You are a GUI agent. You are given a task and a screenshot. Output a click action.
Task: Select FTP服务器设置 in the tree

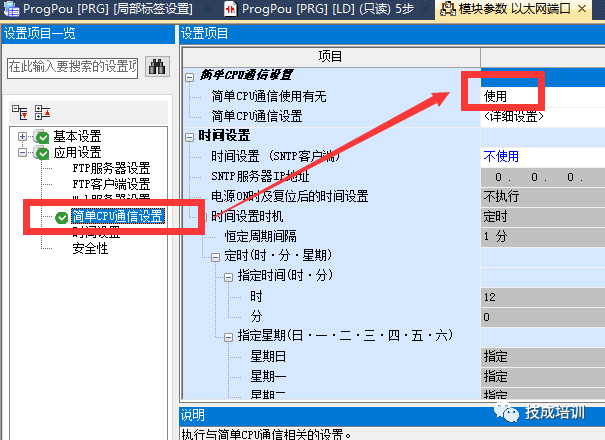pos(110,168)
